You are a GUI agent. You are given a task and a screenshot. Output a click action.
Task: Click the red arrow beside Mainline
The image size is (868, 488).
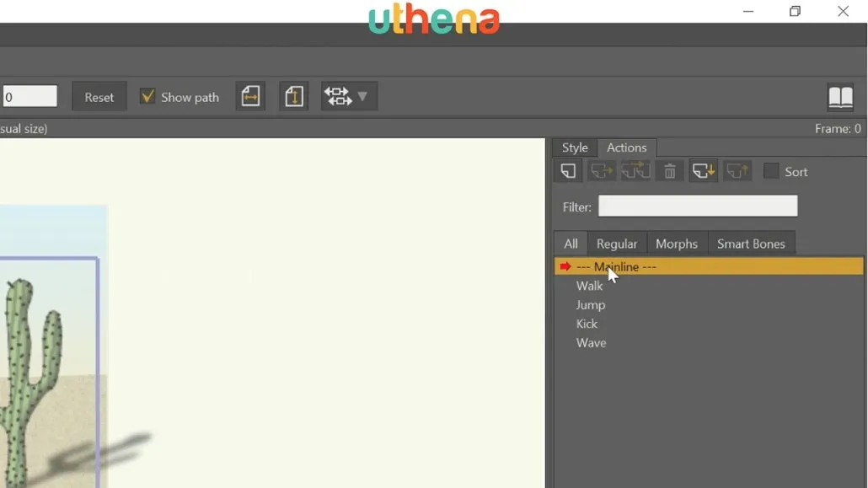point(565,266)
